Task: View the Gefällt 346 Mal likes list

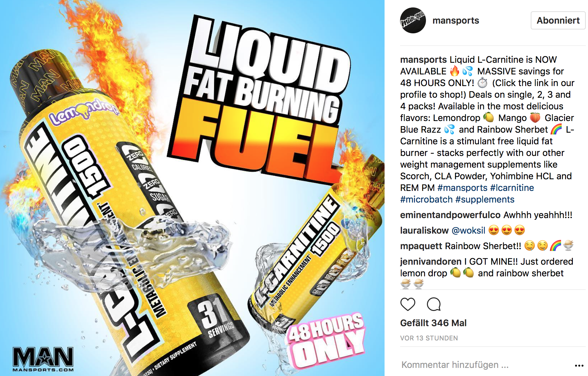Action: click(x=433, y=323)
